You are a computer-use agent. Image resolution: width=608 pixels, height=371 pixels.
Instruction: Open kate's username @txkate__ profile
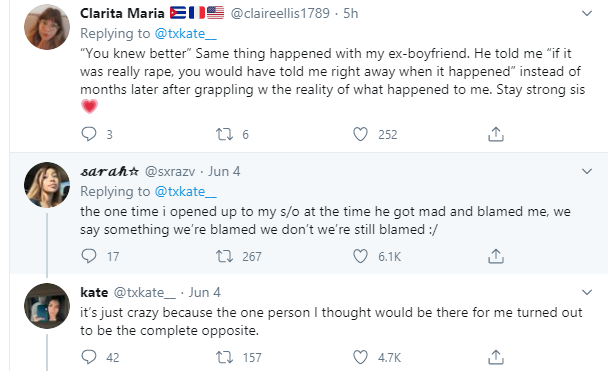coord(144,292)
